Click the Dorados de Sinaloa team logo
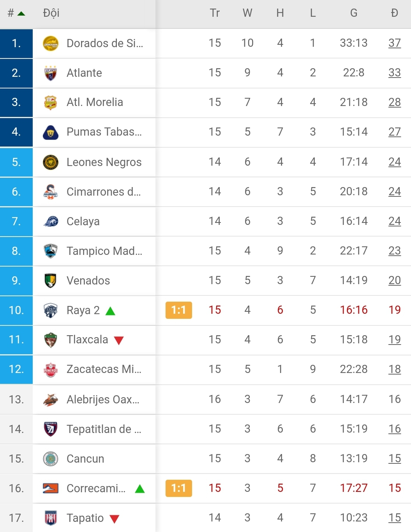This screenshot has height=532, width=411. pyautogui.click(x=51, y=43)
